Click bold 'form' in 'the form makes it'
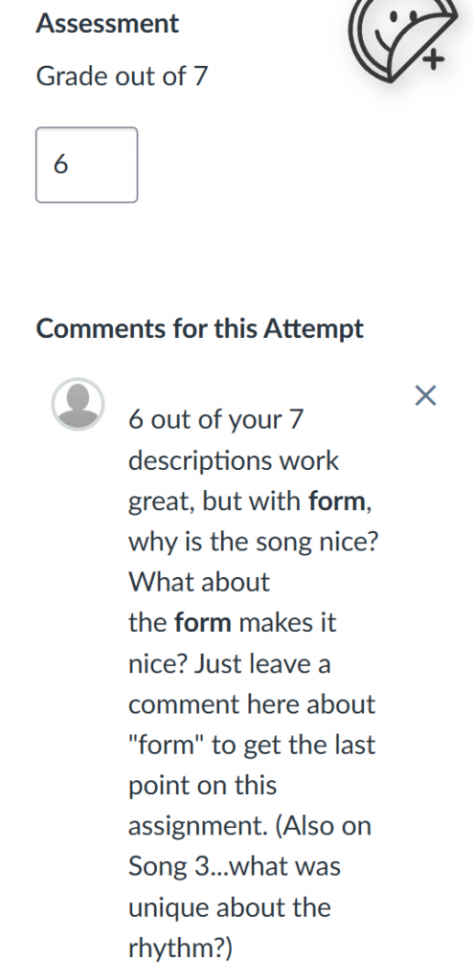473x980 pixels. (203, 622)
